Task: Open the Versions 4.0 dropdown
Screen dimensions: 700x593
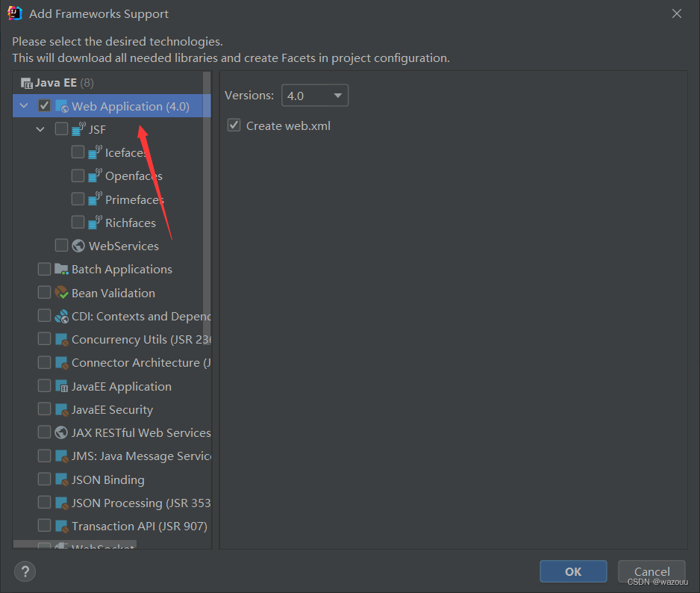Action: 315,96
